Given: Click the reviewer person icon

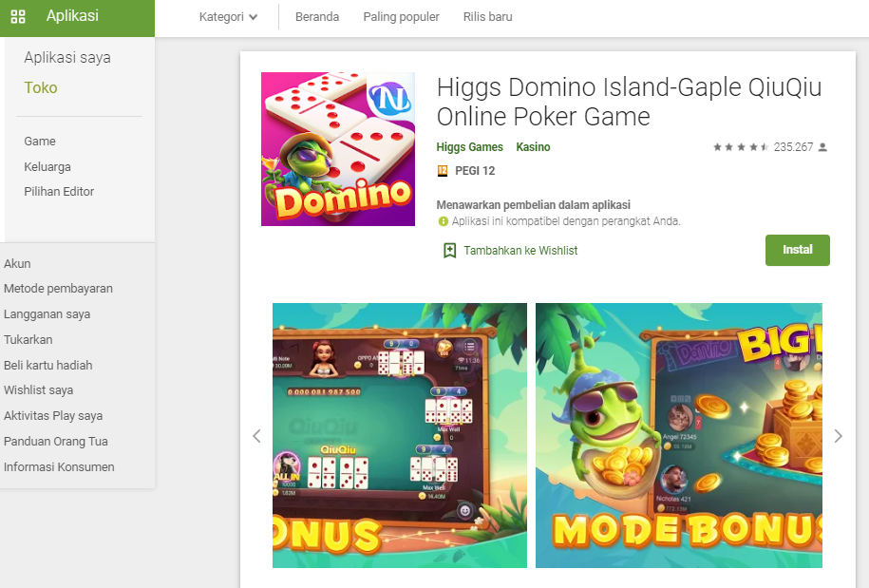Looking at the screenshot, I should (823, 147).
